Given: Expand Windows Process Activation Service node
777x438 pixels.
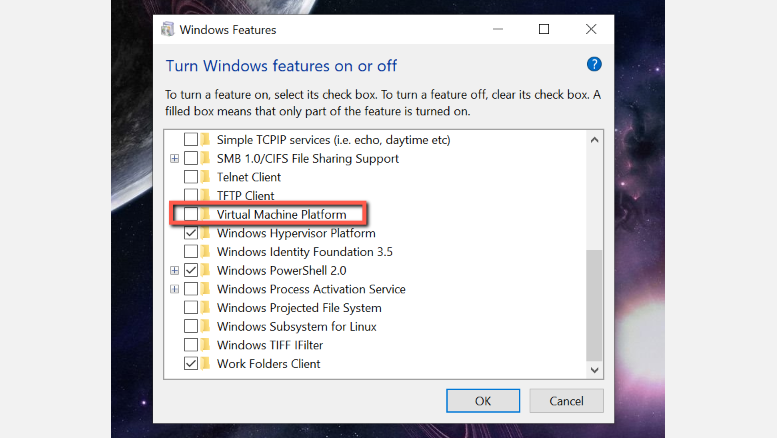Looking at the screenshot, I should tap(174, 289).
